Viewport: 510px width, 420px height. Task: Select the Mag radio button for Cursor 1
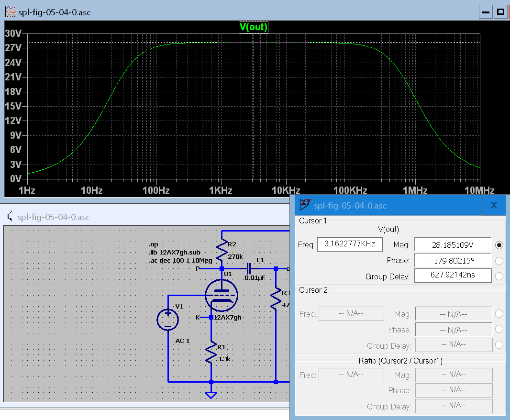point(499,245)
